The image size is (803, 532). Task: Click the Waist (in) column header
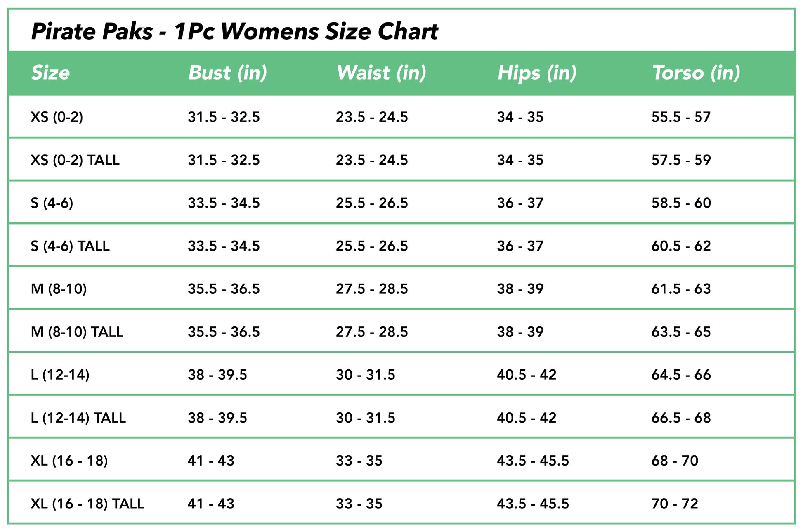tap(381, 73)
